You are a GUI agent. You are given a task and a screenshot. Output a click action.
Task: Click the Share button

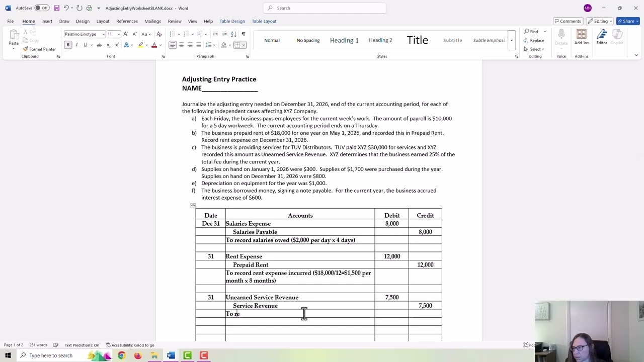click(x=628, y=21)
